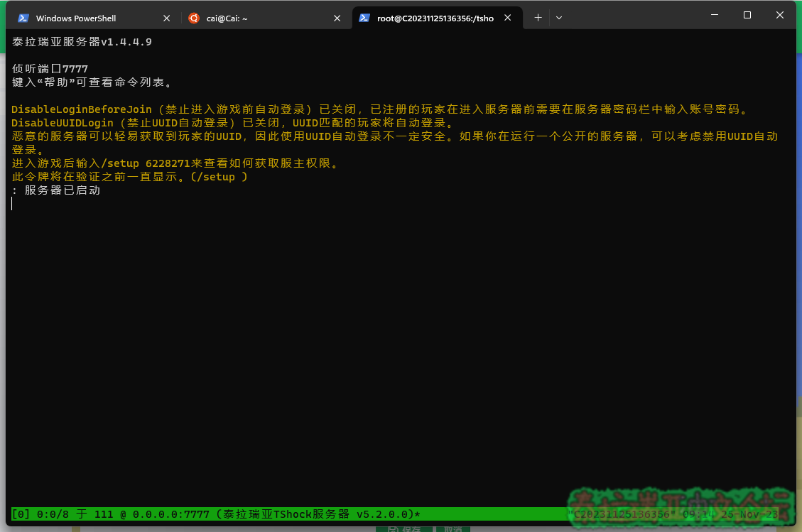
Task: Close the cai@Cai: ~ tab
Action: (x=337, y=18)
